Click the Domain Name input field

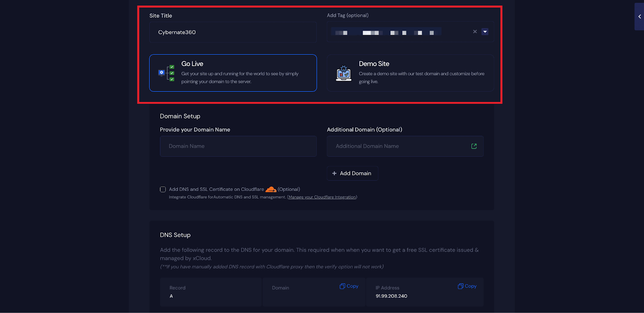click(238, 146)
